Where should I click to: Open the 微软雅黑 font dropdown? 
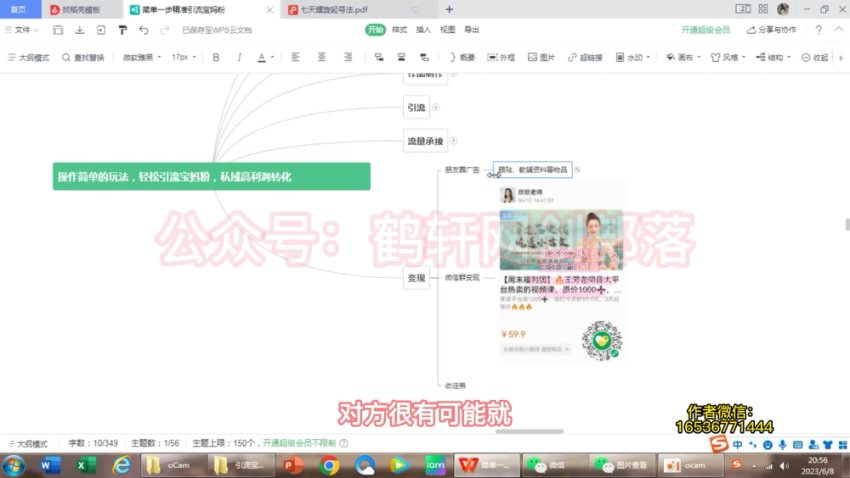tap(142, 58)
